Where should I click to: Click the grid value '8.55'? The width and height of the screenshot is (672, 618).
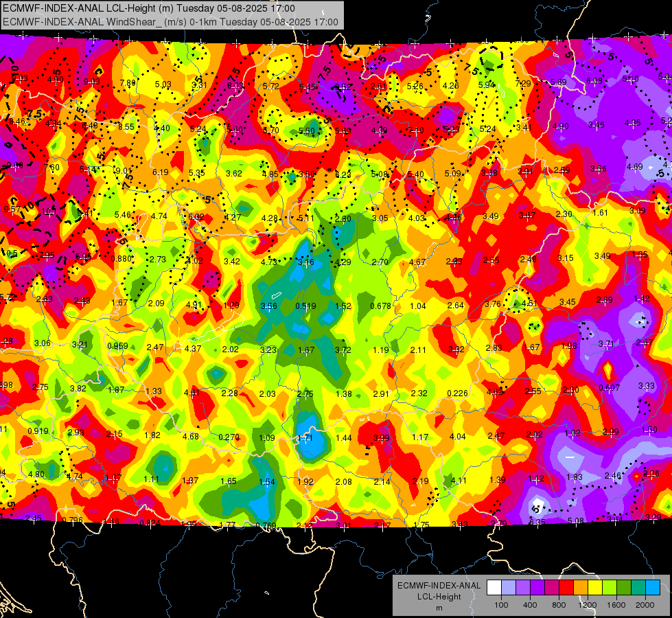pyautogui.click(x=126, y=127)
